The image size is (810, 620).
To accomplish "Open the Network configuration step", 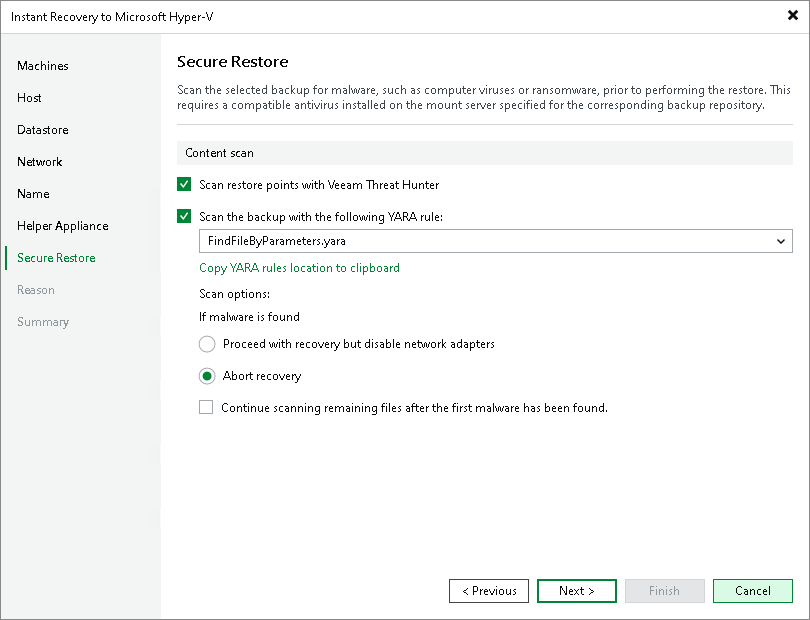I will [40, 162].
